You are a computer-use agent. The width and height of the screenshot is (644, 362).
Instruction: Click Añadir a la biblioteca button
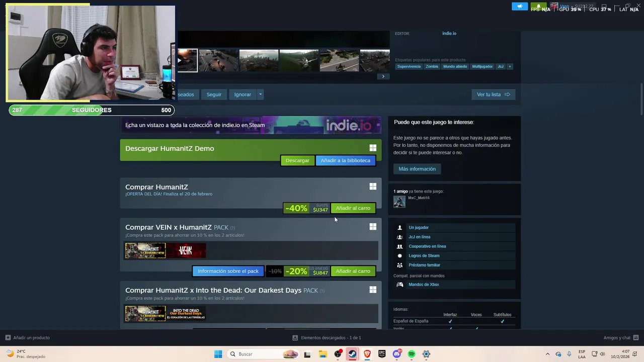[x=345, y=160]
